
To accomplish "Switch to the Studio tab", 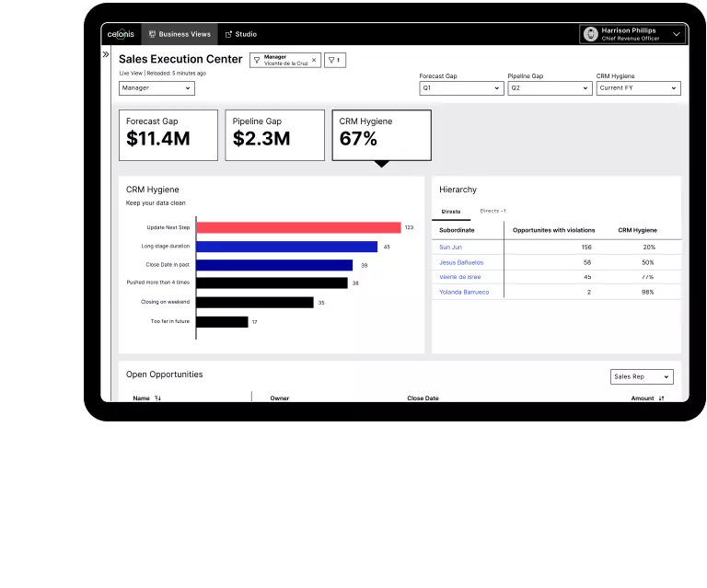I will [x=241, y=34].
